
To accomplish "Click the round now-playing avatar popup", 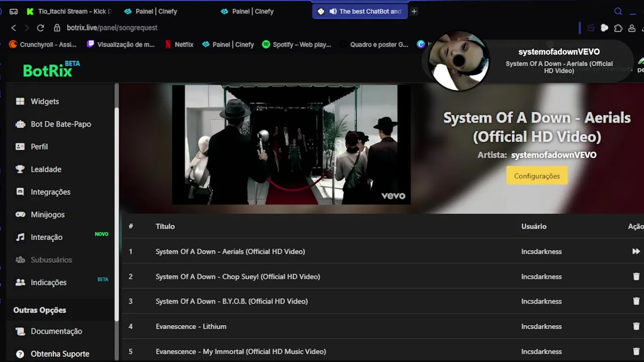I will pos(458,61).
